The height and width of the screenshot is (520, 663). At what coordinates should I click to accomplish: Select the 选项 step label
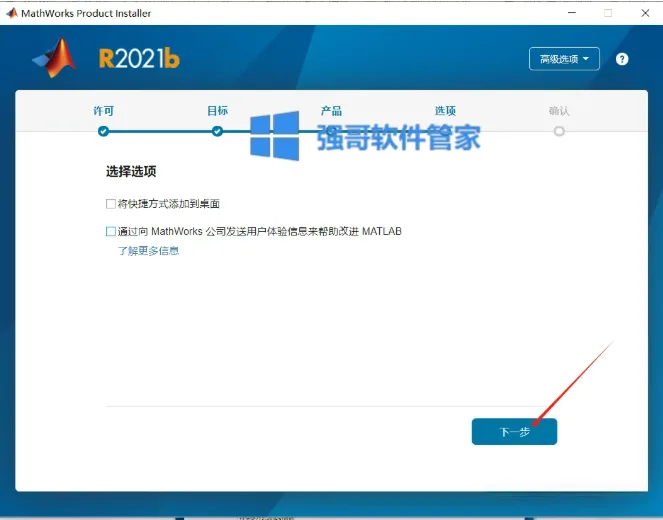445,111
